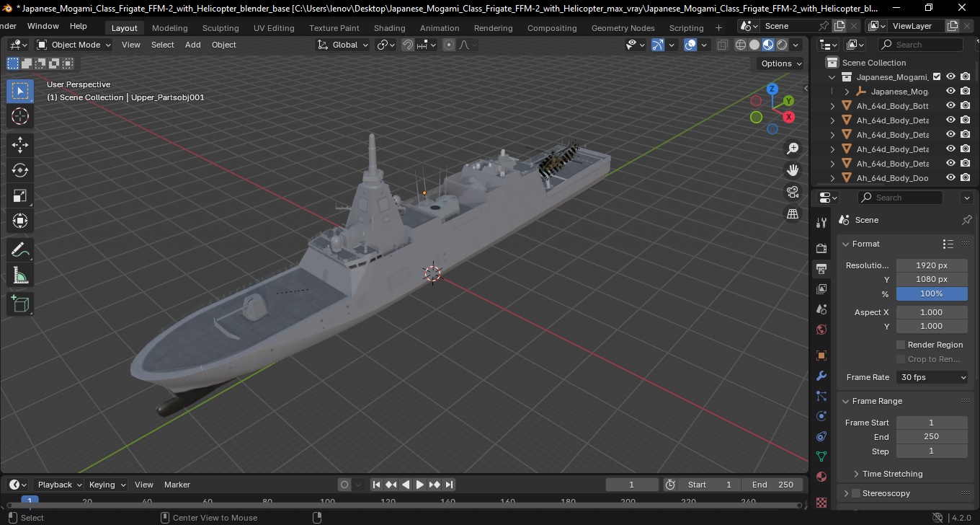Disable rendering of Ah_64d_Body_Bott via camera icon
The width and height of the screenshot is (980, 525).
click(966, 105)
